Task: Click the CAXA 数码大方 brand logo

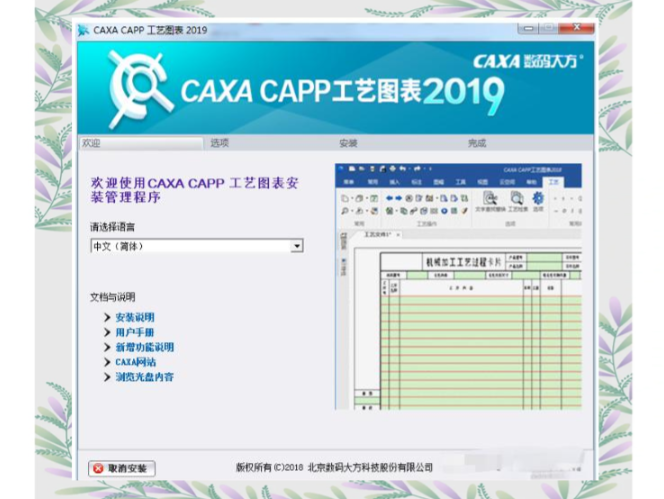Action: (x=528, y=61)
